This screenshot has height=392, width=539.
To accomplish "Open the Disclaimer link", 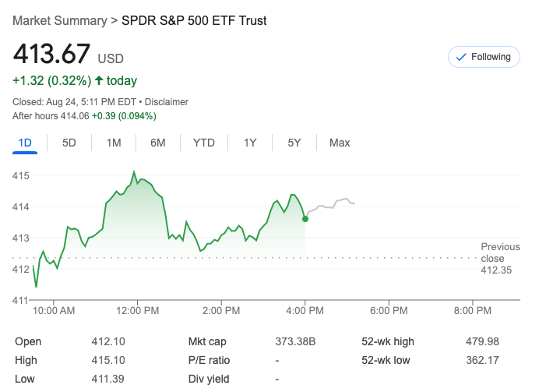I will tap(168, 102).
